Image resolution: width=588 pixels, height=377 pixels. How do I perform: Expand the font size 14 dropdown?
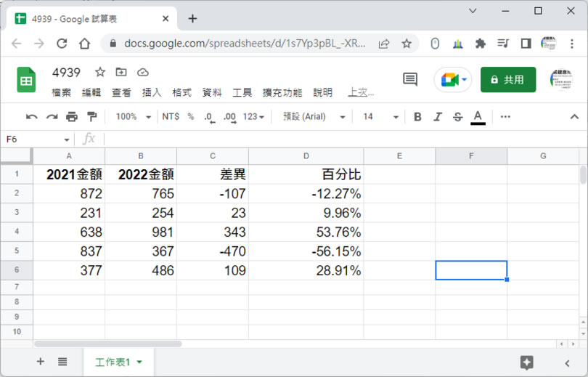380,117
